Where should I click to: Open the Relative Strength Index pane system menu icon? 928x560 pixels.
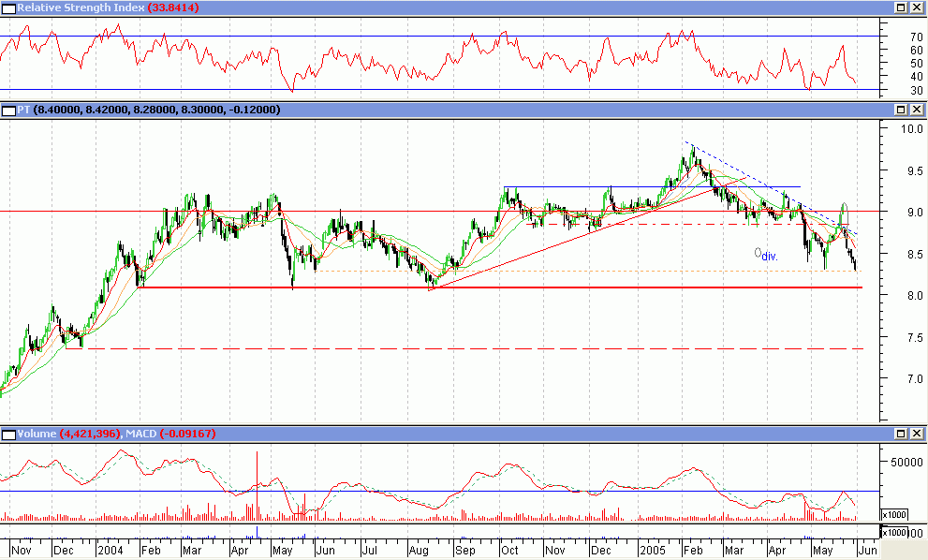click(8, 8)
